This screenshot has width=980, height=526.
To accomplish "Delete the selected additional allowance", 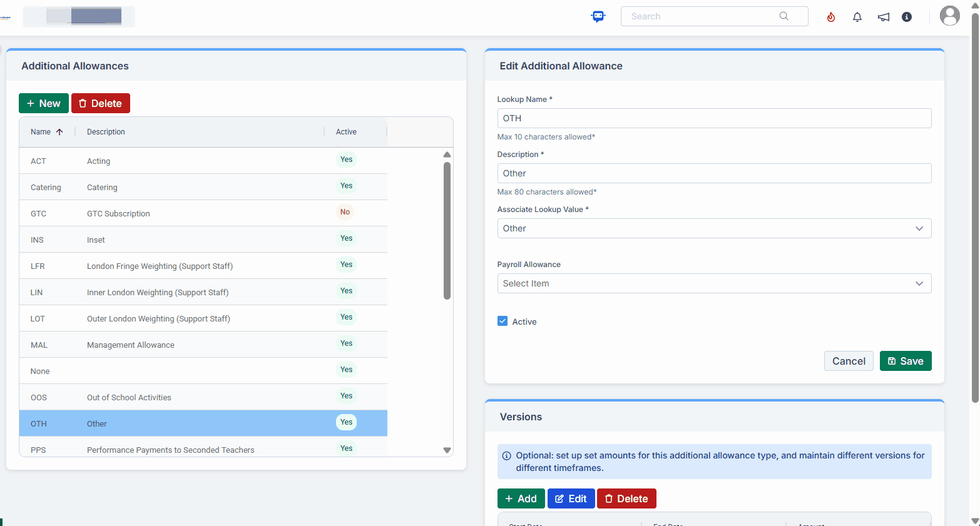I will pyautogui.click(x=101, y=103).
